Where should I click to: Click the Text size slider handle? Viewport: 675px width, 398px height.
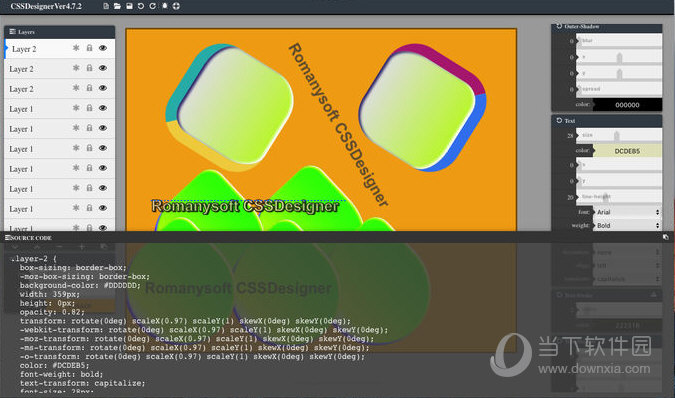(x=616, y=136)
